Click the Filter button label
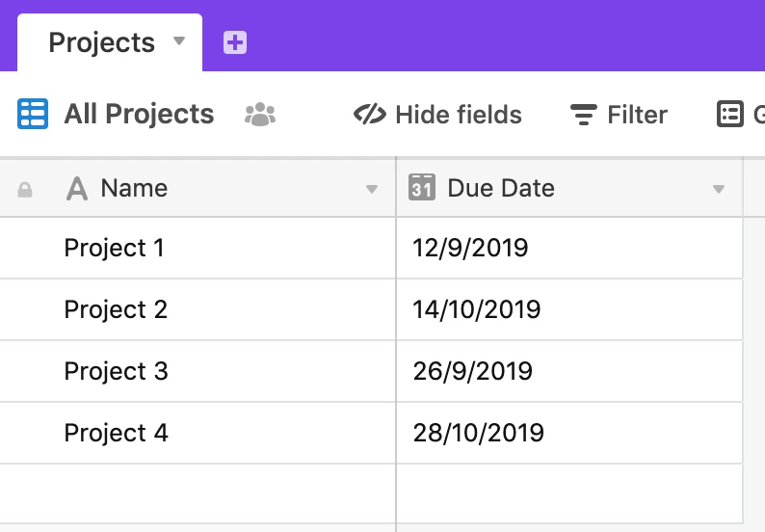The image size is (765, 532). pyautogui.click(x=637, y=115)
